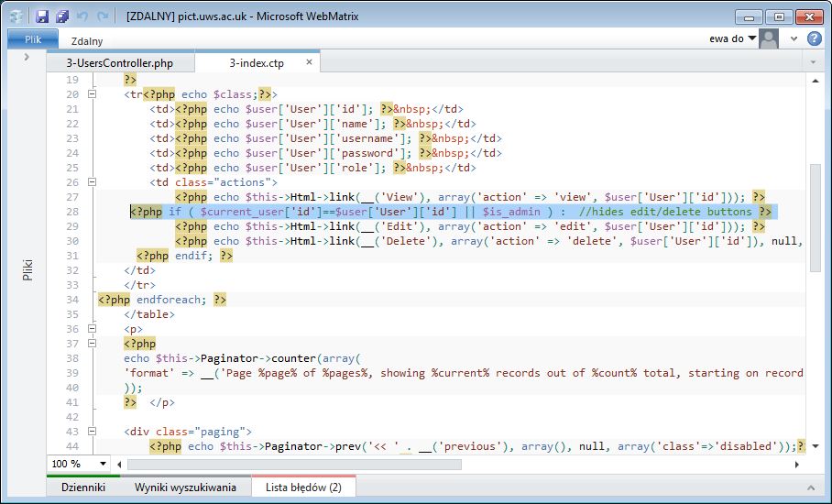Expand the bottom panel chevron
This screenshot has height=504, width=832.
point(811,488)
